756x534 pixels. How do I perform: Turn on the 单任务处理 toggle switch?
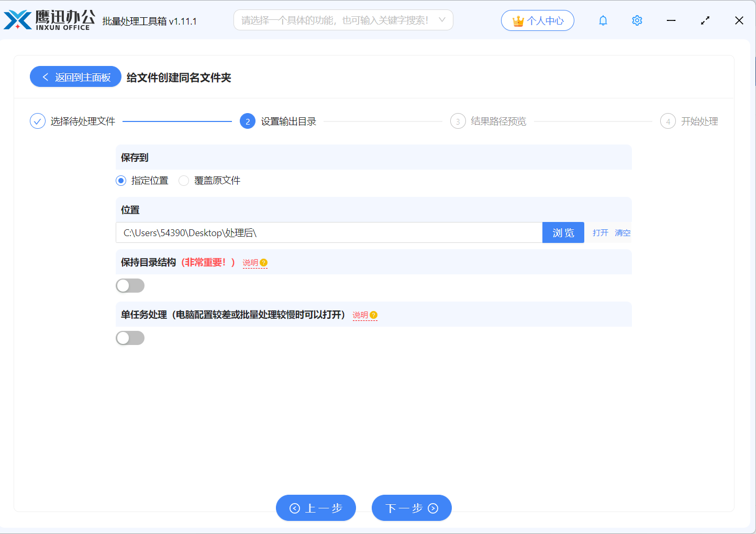[x=130, y=338]
